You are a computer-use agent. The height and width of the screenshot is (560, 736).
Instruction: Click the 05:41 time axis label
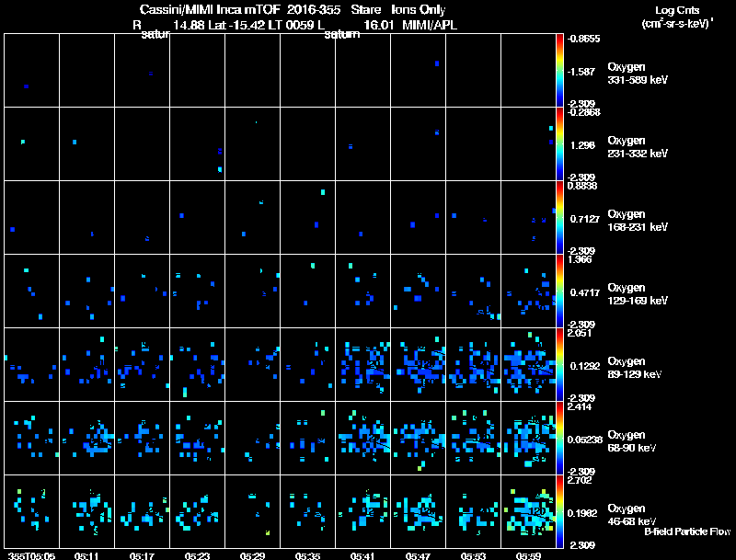(x=362, y=555)
